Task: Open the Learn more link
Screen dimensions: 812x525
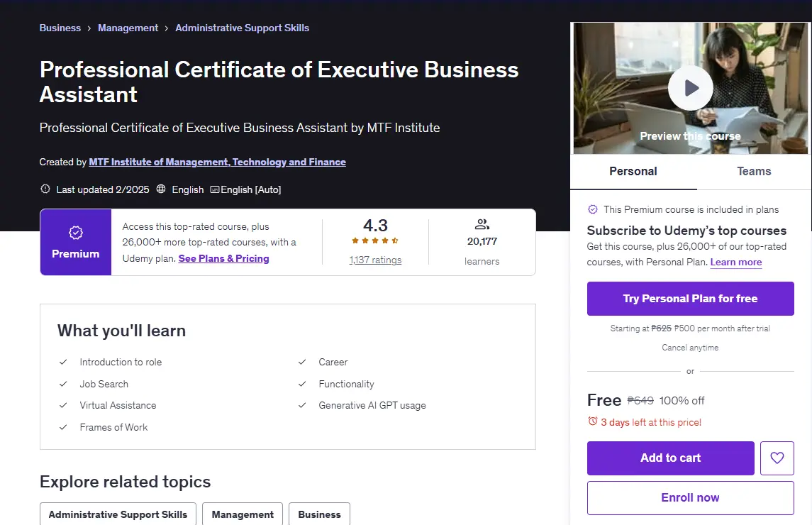Action: click(736, 262)
